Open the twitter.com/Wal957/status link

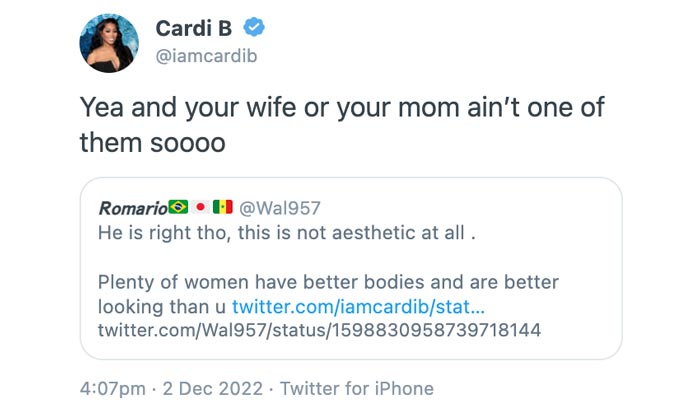coord(319,330)
